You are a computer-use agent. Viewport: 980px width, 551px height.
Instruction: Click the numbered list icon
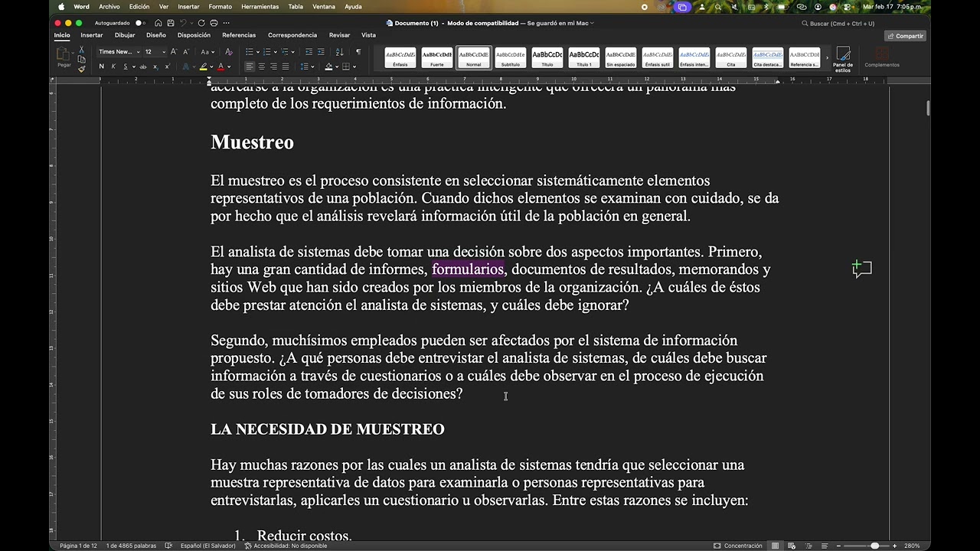click(x=267, y=52)
